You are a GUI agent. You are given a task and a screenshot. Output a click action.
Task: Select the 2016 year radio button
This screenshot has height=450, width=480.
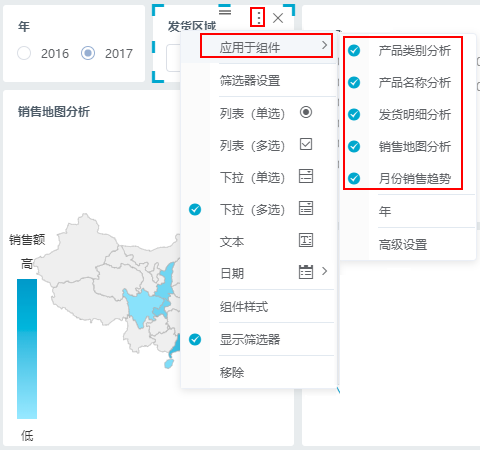pos(24,53)
